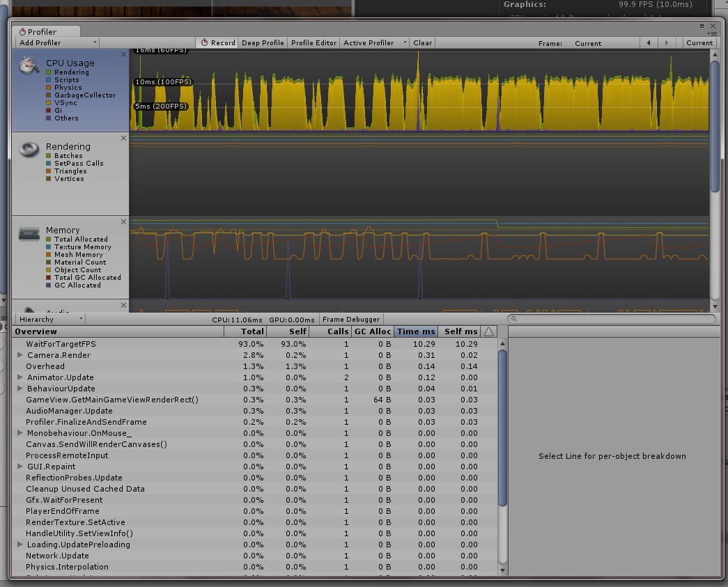Open the Frame Debugger
The image size is (728, 587).
(x=351, y=319)
